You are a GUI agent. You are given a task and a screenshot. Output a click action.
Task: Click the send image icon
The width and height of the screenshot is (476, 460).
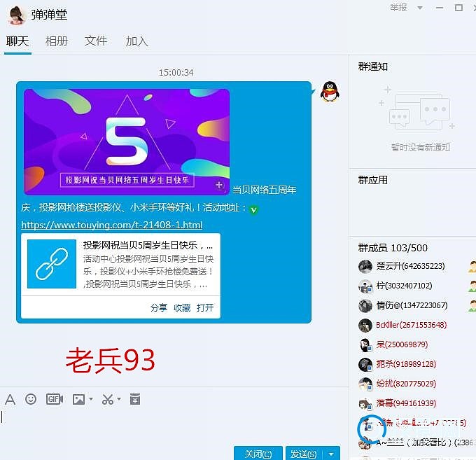coord(78,399)
